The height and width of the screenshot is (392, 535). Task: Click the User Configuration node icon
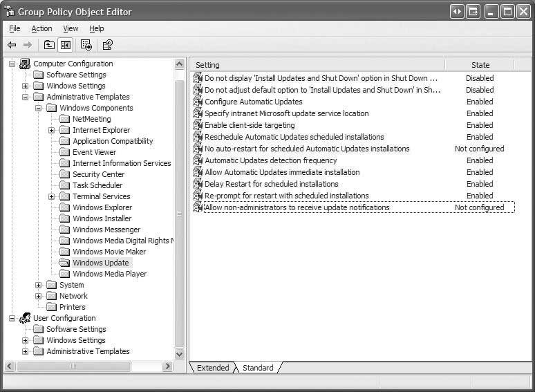(25, 318)
